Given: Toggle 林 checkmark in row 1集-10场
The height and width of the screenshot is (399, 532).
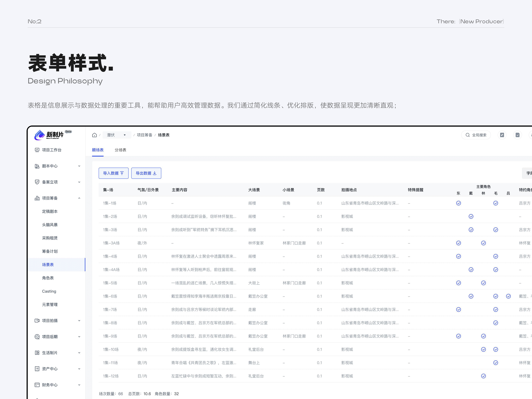Looking at the screenshot, I should coord(483,349).
